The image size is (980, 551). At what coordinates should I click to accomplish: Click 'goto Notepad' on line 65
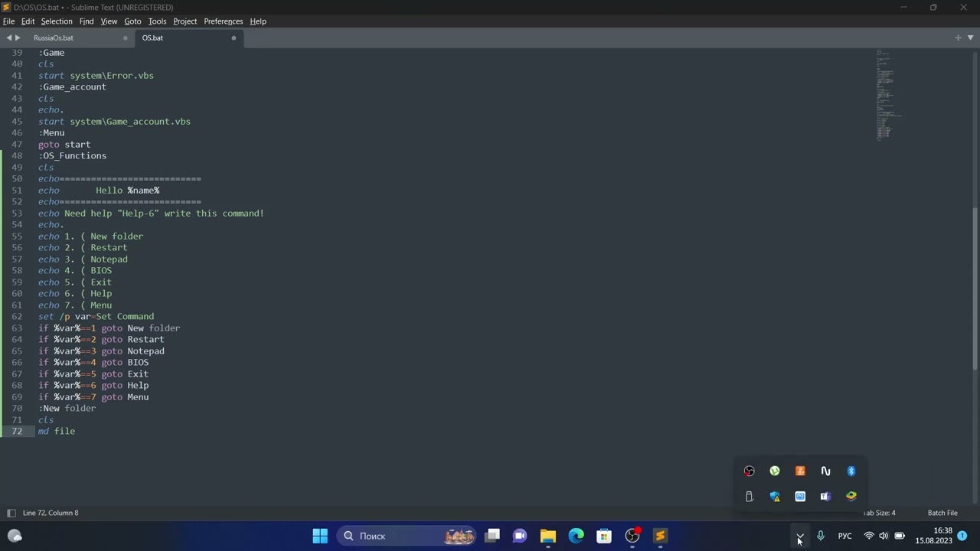point(132,350)
